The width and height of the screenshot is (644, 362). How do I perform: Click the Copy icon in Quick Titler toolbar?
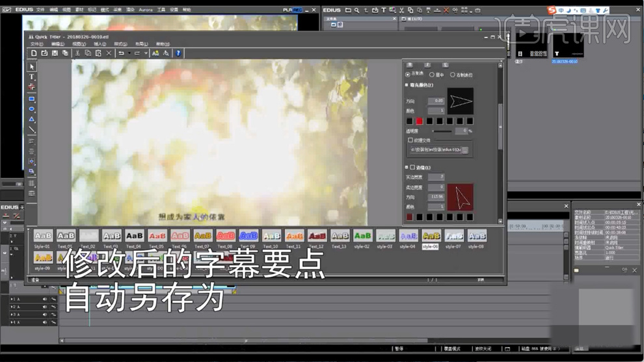pyautogui.click(x=88, y=53)
